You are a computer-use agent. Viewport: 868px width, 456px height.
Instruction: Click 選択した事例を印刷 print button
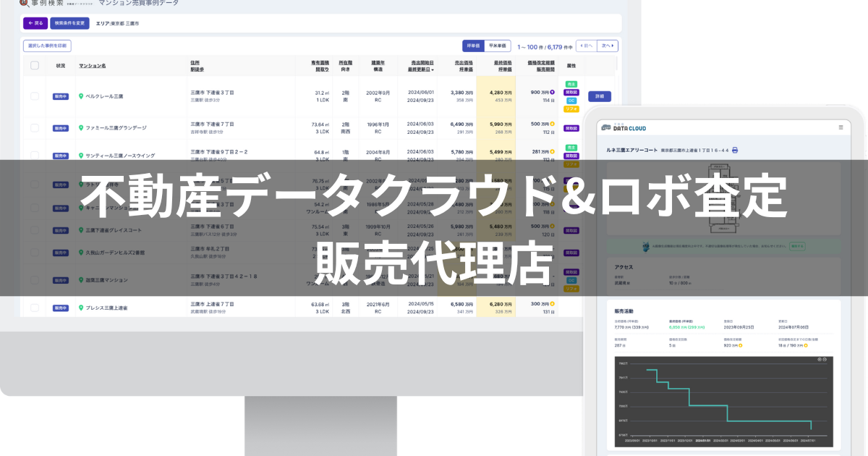click(x=47, y=46)
